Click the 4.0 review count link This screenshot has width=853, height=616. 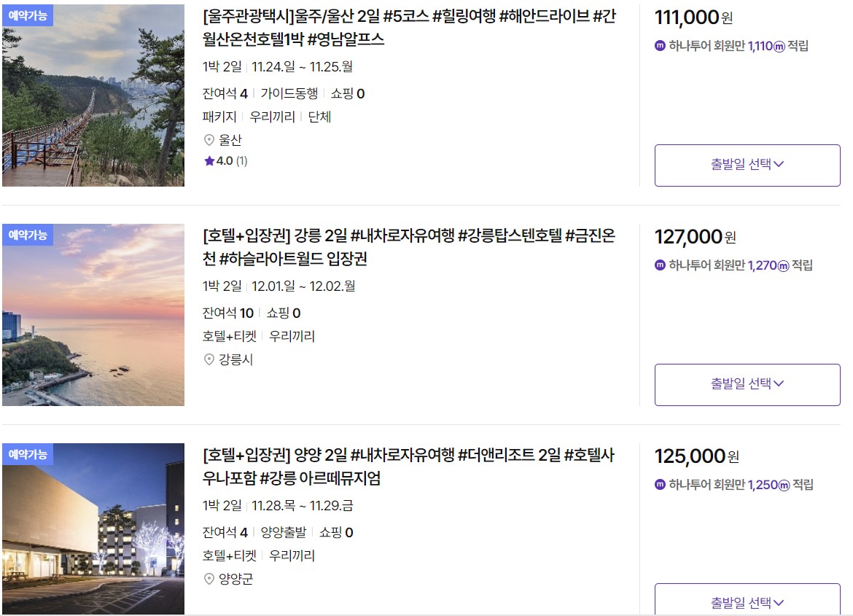tap(230, 161)
